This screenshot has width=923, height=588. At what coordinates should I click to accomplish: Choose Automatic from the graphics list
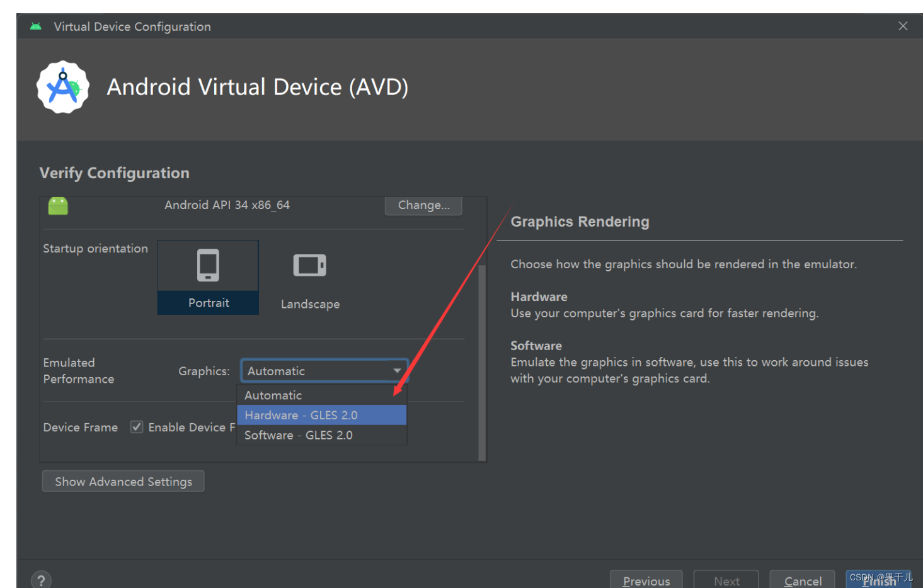click(x=322, y=395)
